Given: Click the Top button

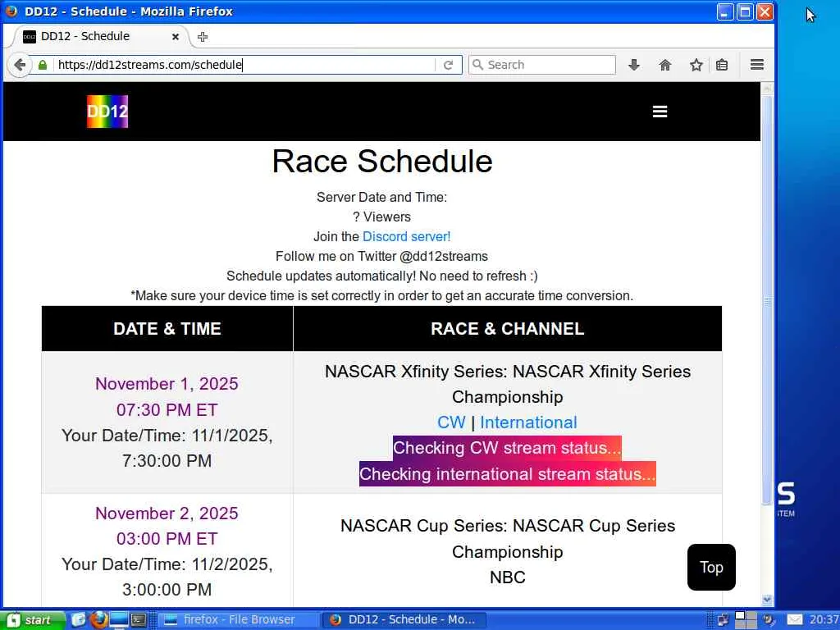Looking at the screenshot, I should [711, 568].
